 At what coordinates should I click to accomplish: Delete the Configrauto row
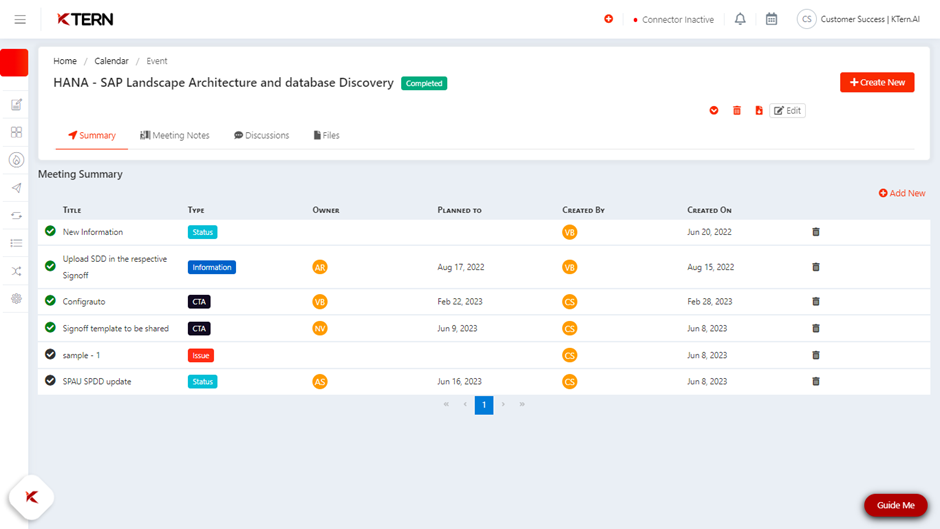tap(816, 302)
